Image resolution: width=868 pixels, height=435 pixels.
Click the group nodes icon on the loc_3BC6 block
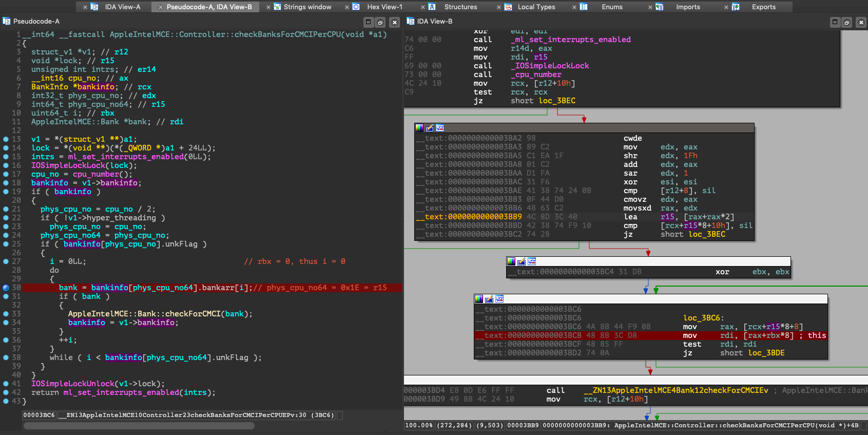(x=499, y=299)
